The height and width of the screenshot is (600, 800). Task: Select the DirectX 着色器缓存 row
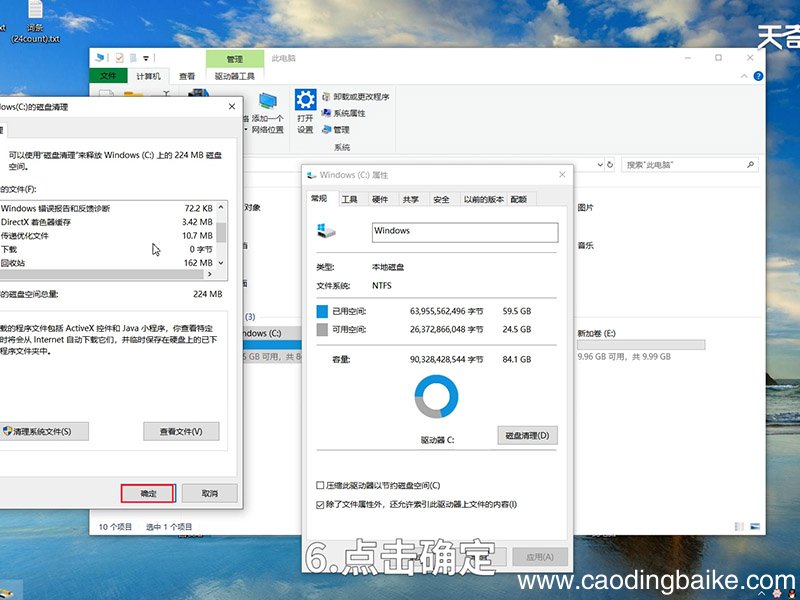click(107, 222)
